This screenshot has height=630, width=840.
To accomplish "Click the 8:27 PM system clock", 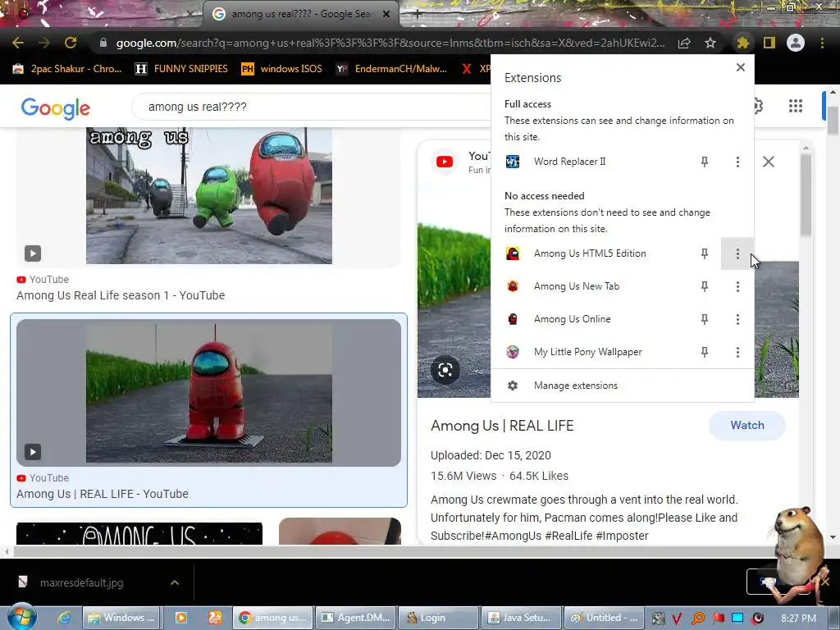I will pyautogui.click(x=798, y=619).
